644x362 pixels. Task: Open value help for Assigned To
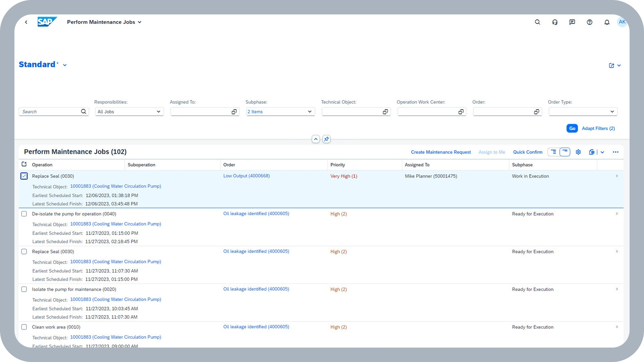coord(234,112)
